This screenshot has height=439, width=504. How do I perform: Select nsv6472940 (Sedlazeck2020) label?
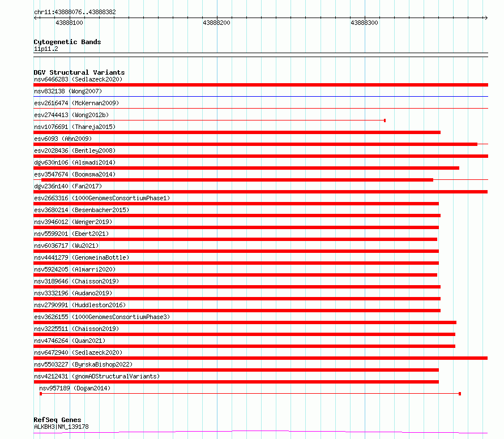[x=78, y=352]
